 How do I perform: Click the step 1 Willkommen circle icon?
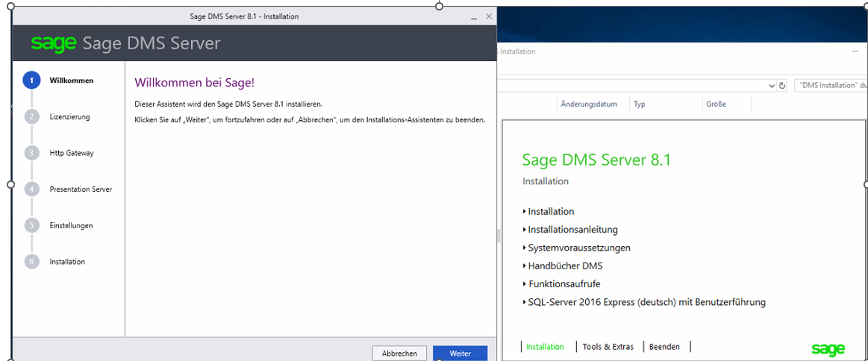[31, 81]
